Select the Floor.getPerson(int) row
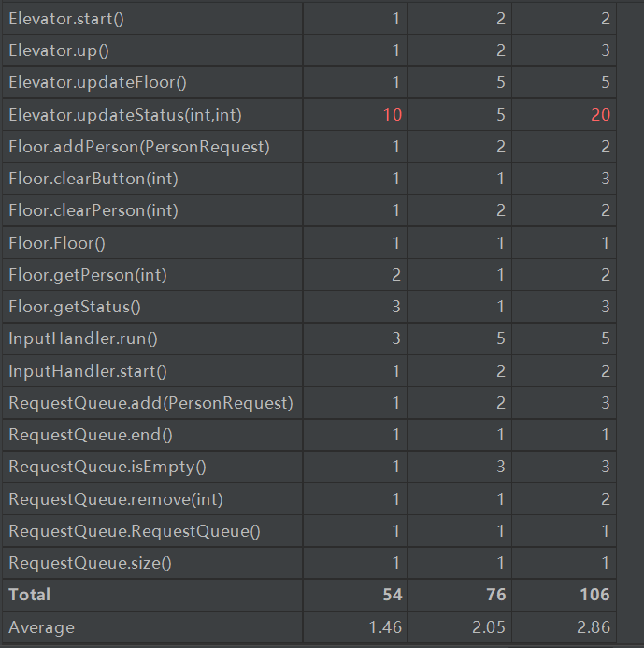The image size is (644, 648). coord(87,275)
